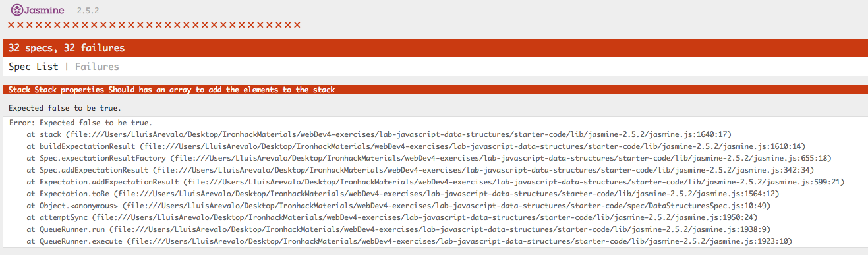Switch to the Failures view
Screen dimensions: 868x255
97,67
